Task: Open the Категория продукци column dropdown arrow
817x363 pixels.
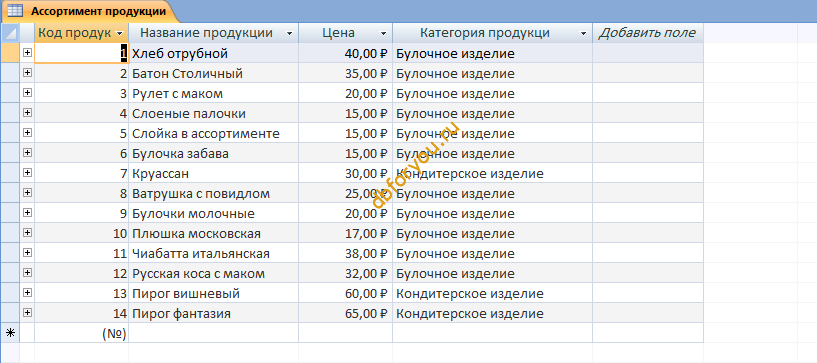Action: [x=583, y=33]
